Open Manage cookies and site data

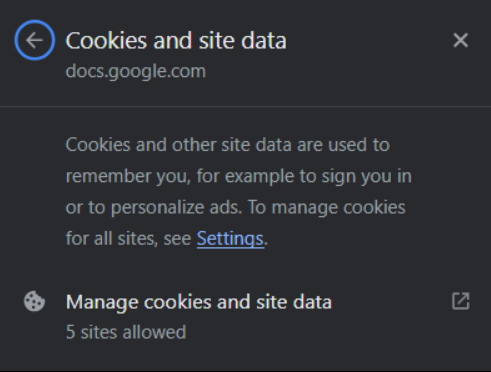click(246, 316)
